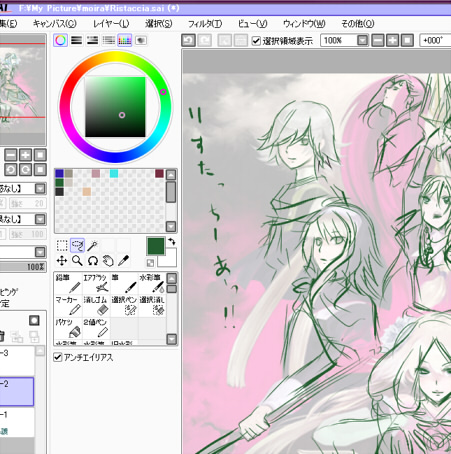The image size is (451, 454).
Task: Open the 選択(S) menu
Action: (x=159, y=24)
